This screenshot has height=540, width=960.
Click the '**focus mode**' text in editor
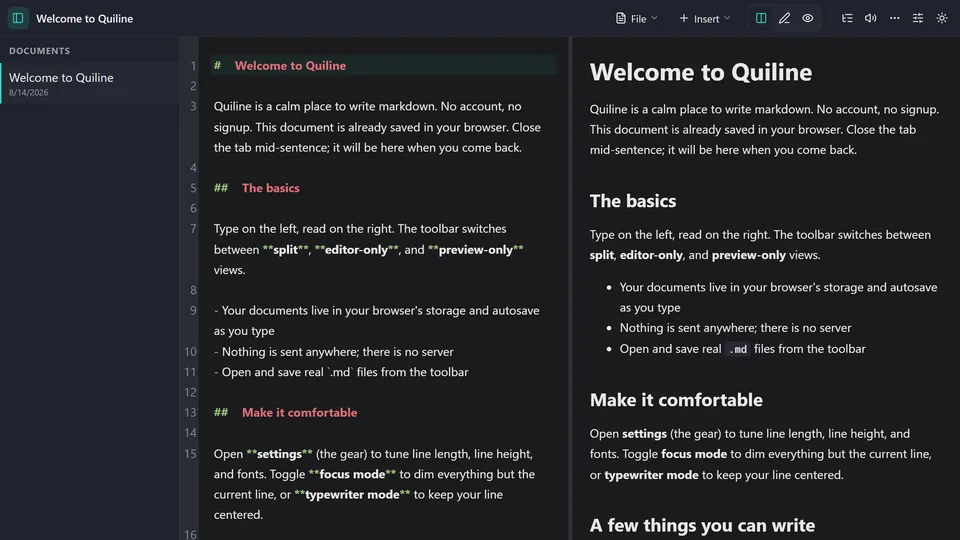352,474
